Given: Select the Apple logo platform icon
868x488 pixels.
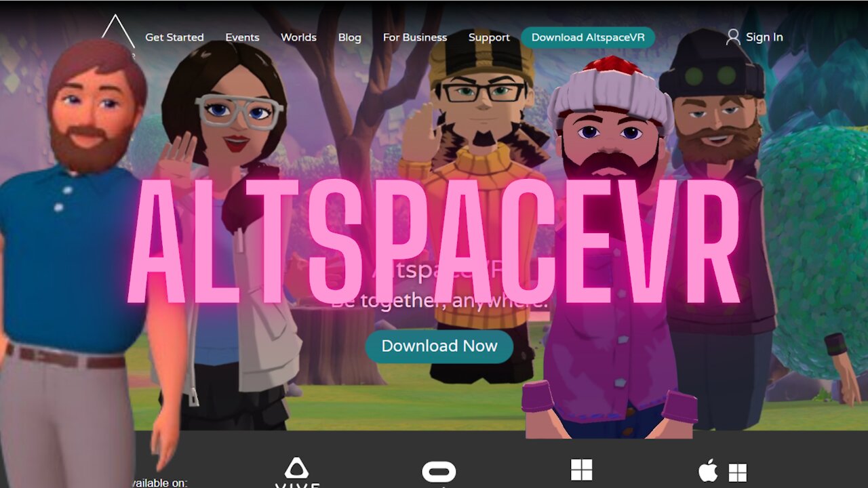Looking at the screenshot, I should coord(708,471).
